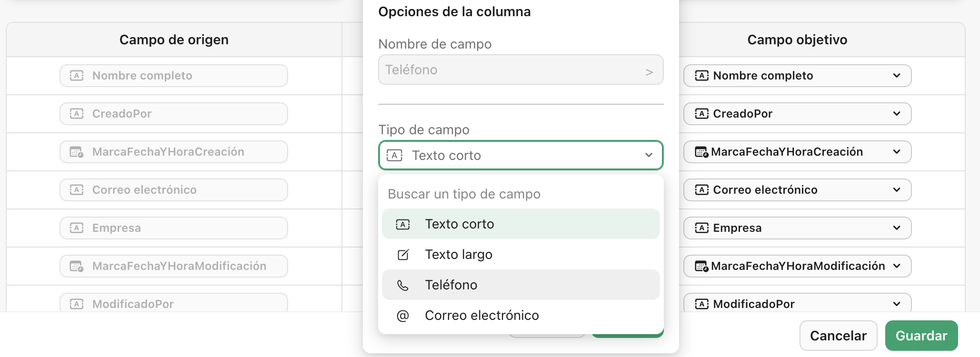Click the calendar icon beside MarcaFechaYHoraCreación source field
The width and height of the screenshot is (980, 357).
click(77, 151)
